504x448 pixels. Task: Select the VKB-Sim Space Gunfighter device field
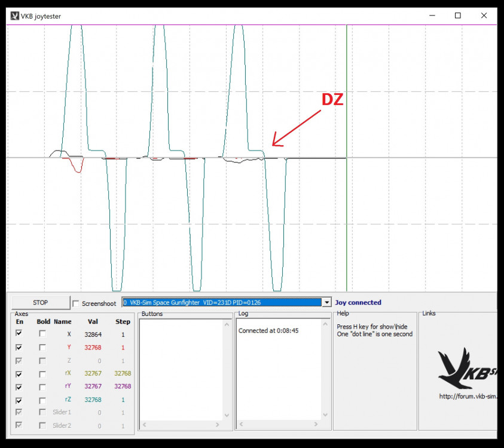(x=222, y=302)
